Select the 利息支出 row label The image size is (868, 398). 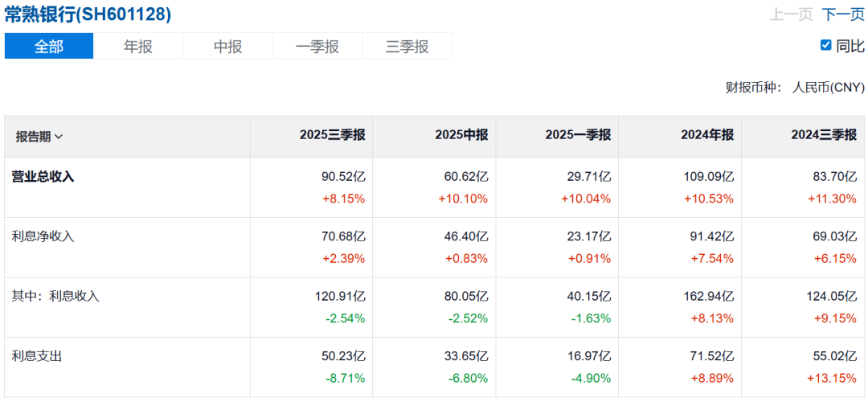pos(36,355)
